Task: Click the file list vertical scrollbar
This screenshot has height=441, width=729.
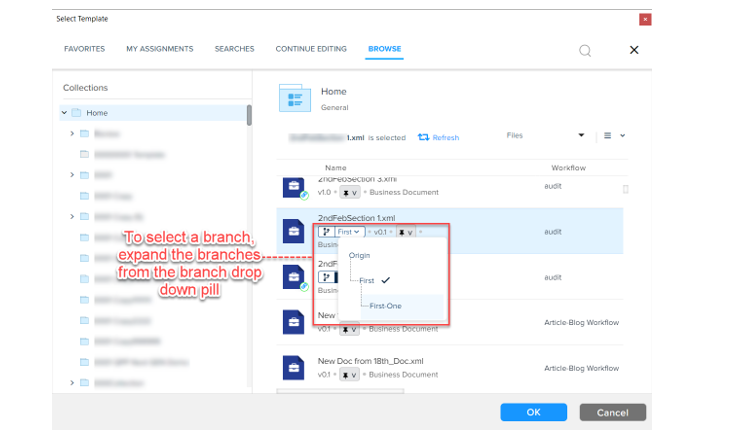Action: [626, 189]
